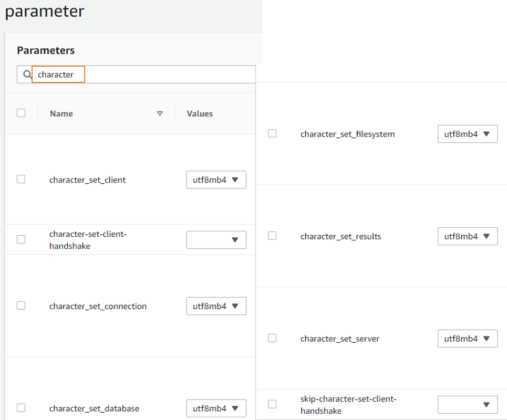Viewport: 507px width, 420px height.
Task: Open character_set_client value dropdown
Action: pos(216,180)
